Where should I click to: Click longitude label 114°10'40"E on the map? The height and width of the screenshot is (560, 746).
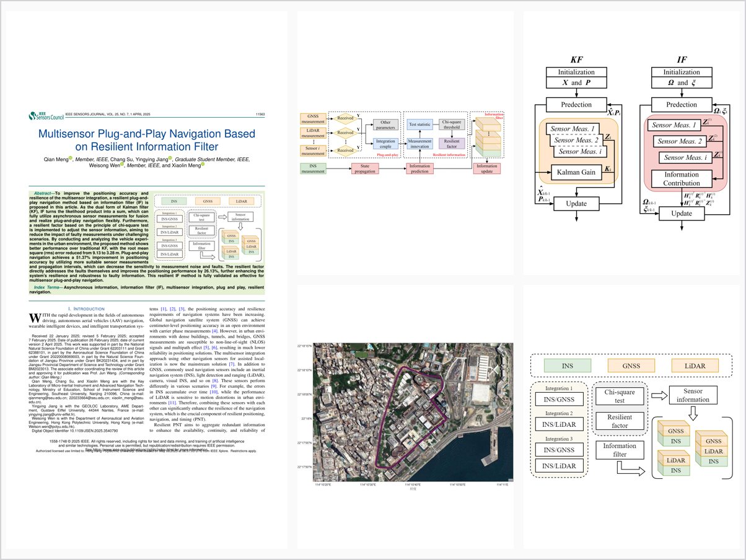tap(412, 484)
